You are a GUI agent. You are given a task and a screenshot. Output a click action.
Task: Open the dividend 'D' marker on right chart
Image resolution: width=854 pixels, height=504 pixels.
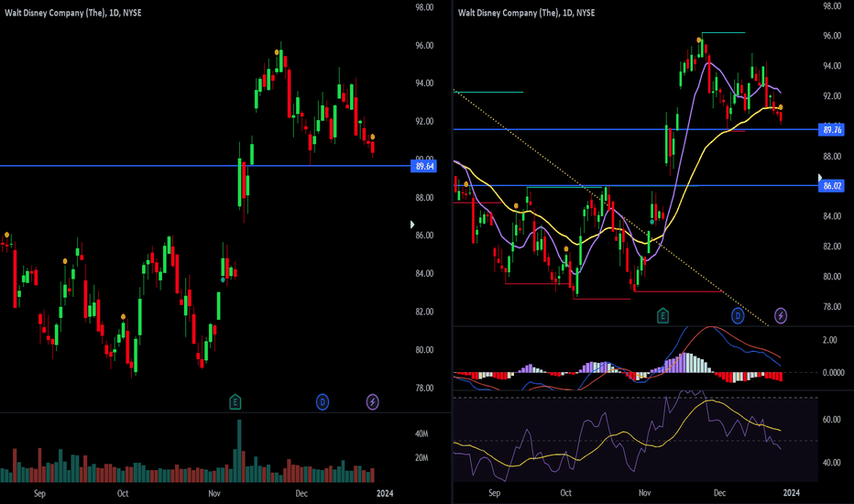pos(738,315)
